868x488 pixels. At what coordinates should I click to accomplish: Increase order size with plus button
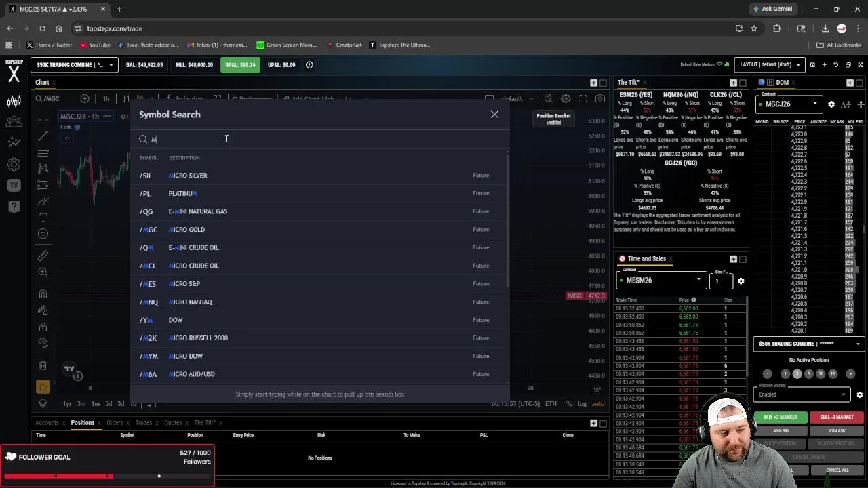pyautogui.click(x=850, y=374)
